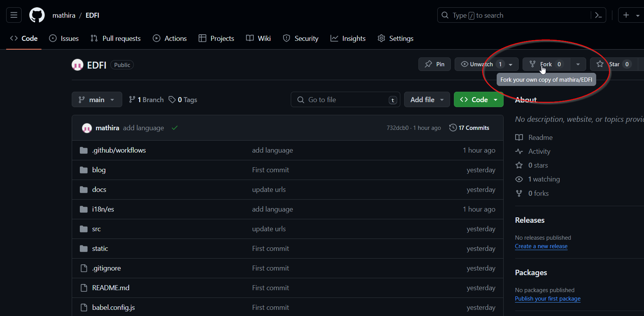644x316 pixels.
Task: Open the .gitignore file
Action: click(106, 268)
